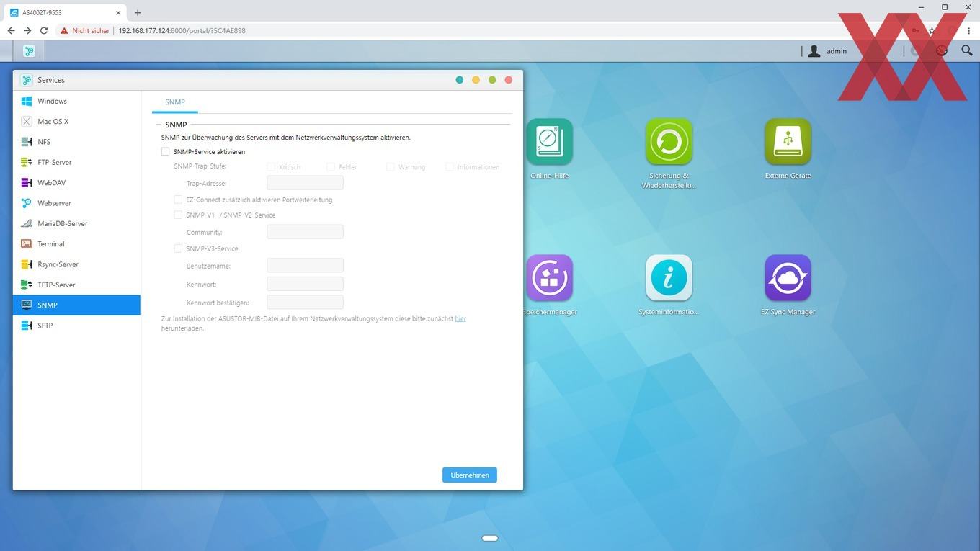The height and width of the screenshot is (551, 980).
Task: Click the ADM search magnifier icon
Action: point(967,50)
